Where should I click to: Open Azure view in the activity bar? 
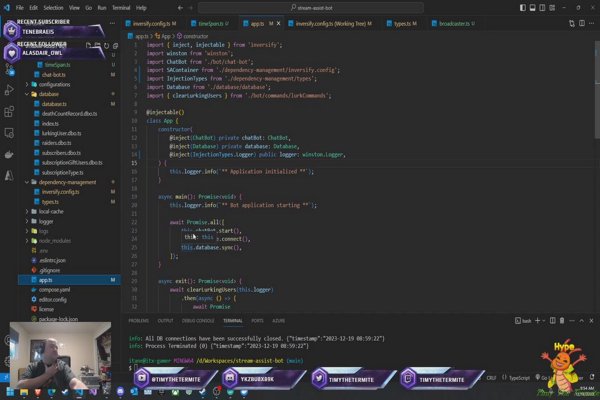pos(9,175)
